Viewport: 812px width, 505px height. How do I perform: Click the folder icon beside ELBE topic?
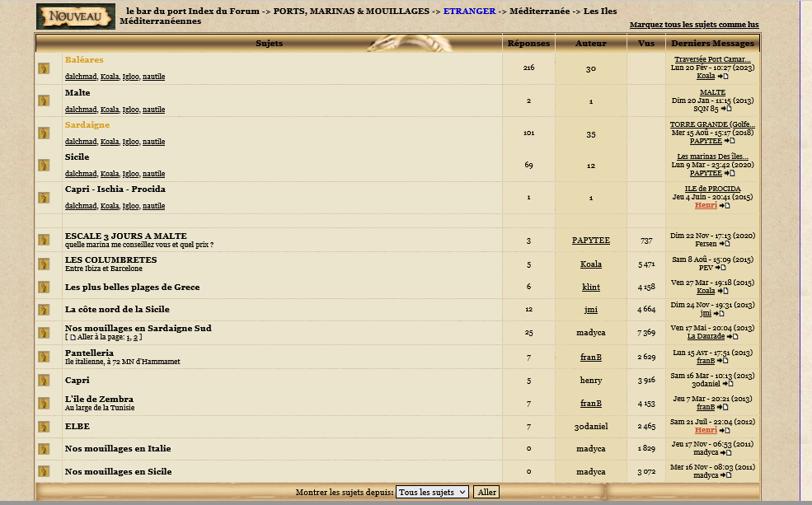click(44, 427)
